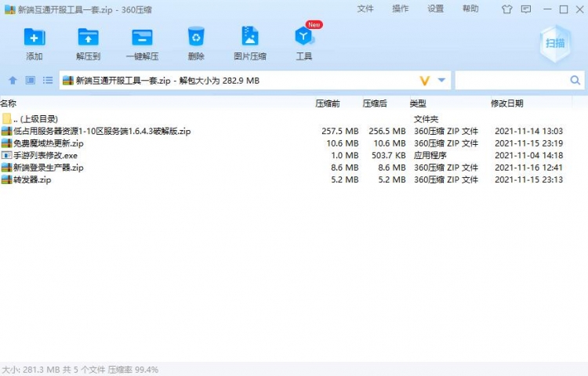Click the 503.7 KB compressed size cell

(x=389, y=155)
